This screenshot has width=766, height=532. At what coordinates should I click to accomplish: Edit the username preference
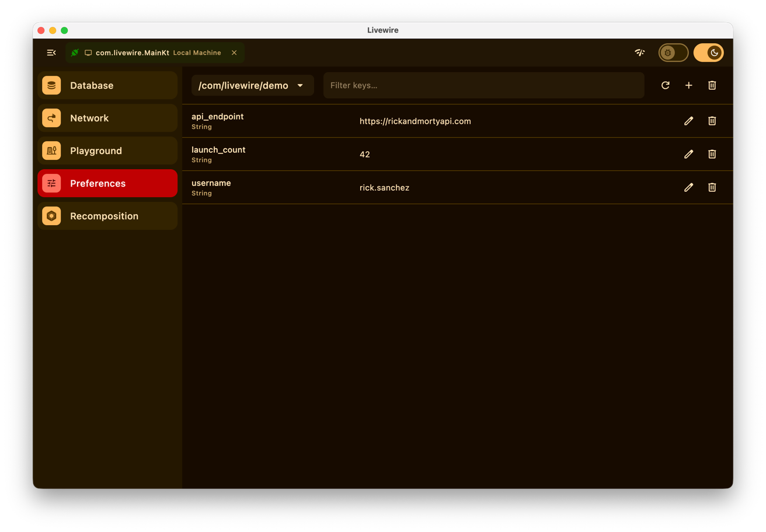(689, 187)
